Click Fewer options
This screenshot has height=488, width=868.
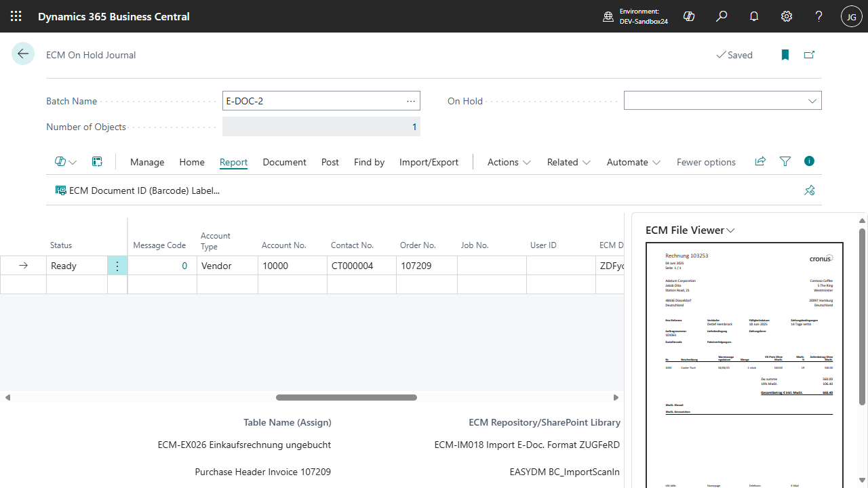[706, 162]
